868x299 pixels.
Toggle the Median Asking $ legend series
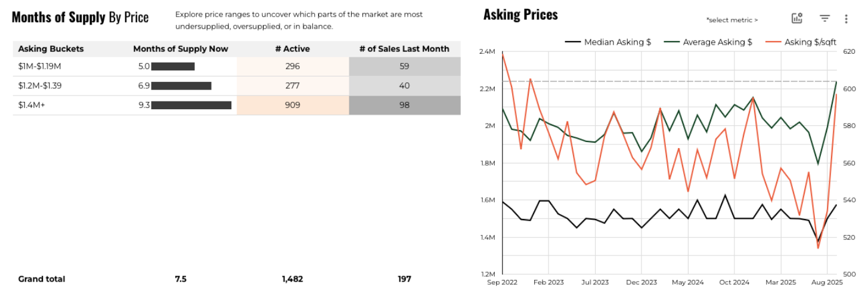click(x=608, y=42)
